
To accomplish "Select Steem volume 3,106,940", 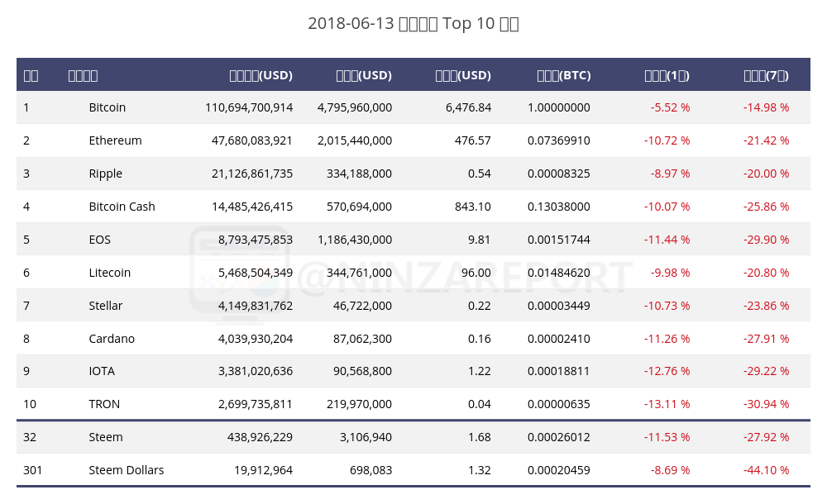I will [x=366, y=438].
